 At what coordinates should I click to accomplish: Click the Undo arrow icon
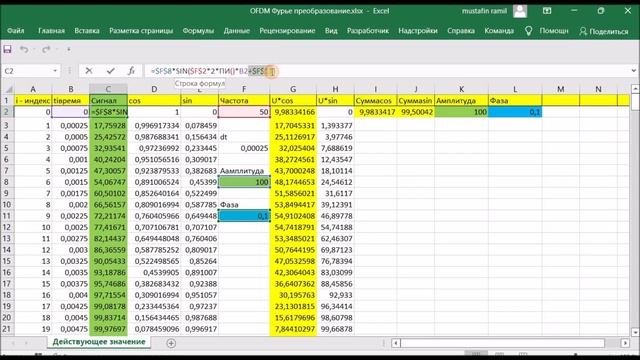[24, 49]
